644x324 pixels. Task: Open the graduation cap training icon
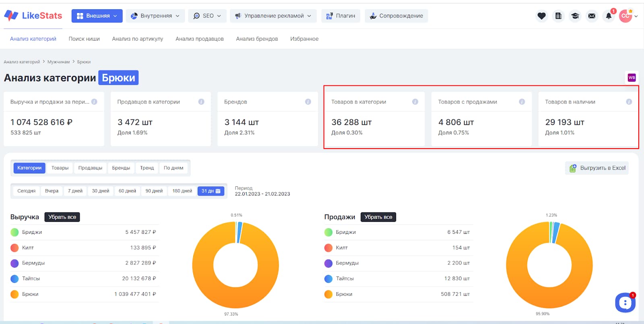(575, 16)
